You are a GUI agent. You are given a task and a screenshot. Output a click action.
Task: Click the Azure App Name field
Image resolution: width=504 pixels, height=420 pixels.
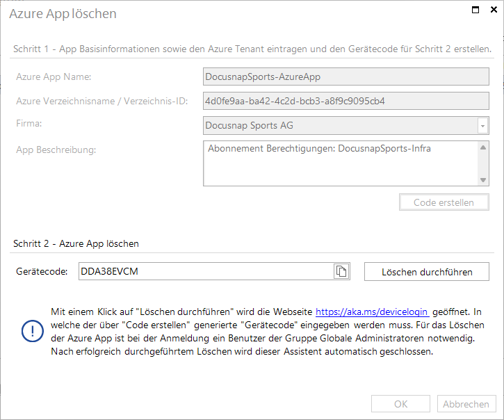[346, 76]
